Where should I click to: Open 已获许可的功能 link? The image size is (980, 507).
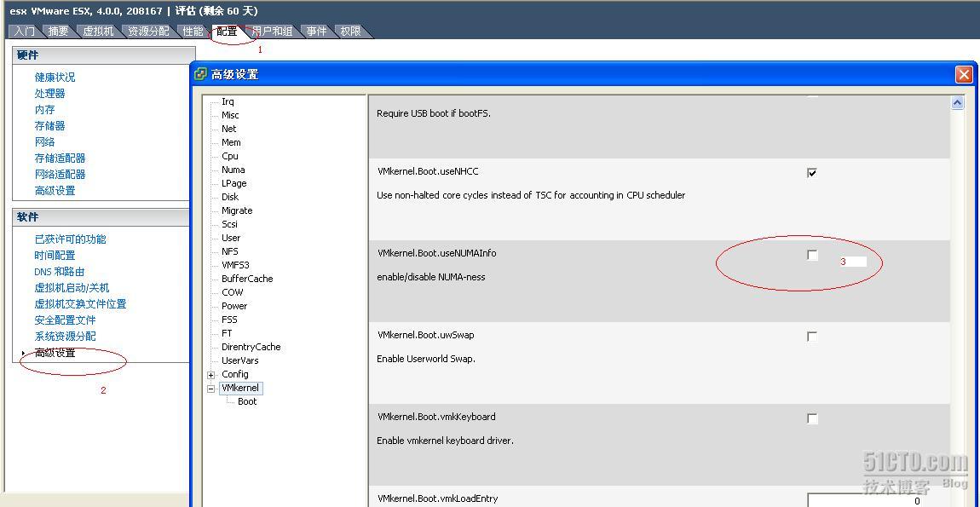tap(70, 239)
